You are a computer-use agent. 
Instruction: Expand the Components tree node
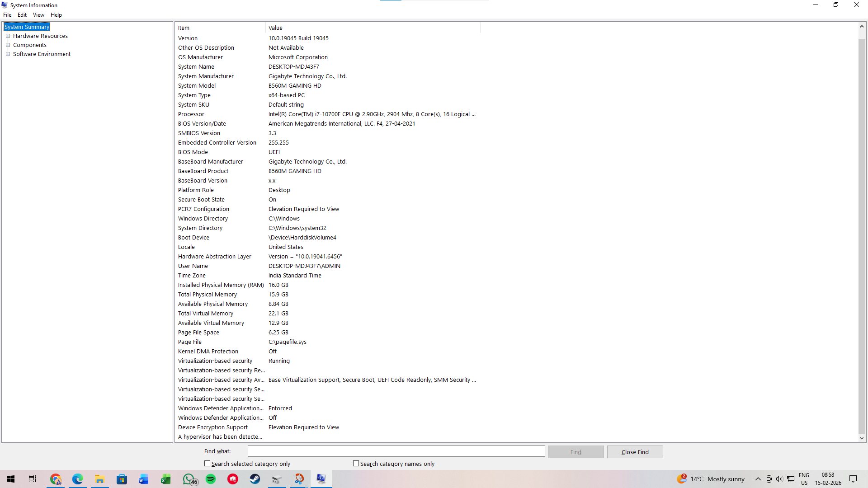tap(8, 45)
